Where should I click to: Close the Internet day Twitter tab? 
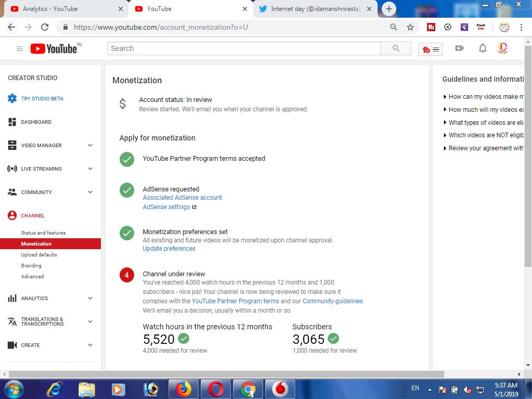pos(369,9)
